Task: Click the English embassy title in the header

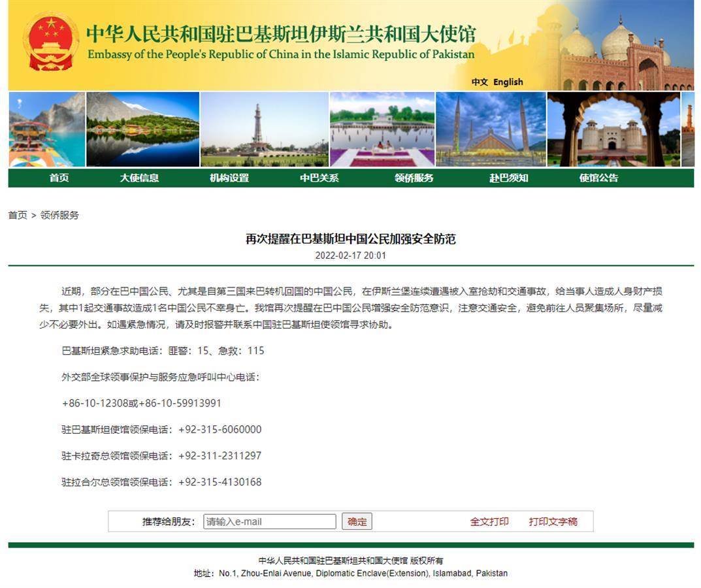Action: [281, 54]
